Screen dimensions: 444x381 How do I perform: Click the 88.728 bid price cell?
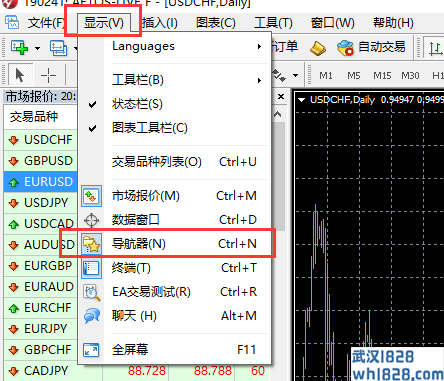click(147, 371)
